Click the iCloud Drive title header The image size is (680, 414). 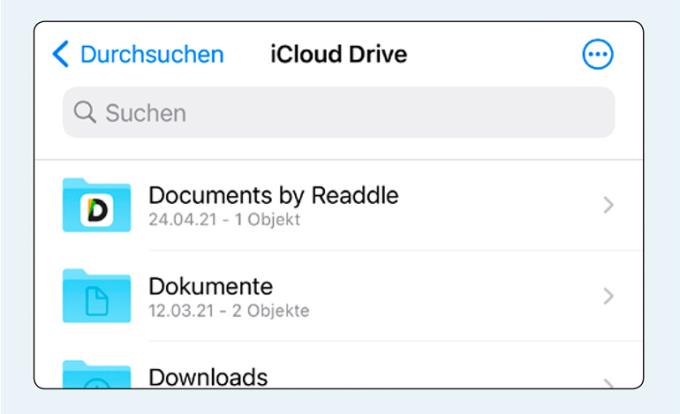pyautogui.click(x=339, y=55)
